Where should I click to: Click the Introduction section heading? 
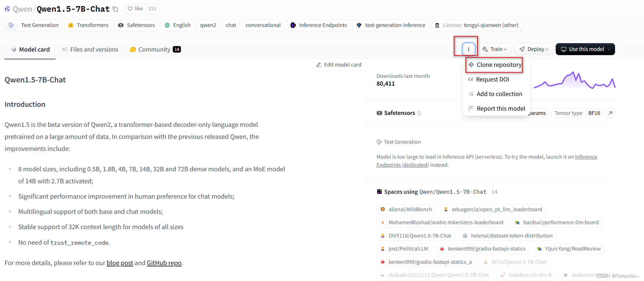25,104
